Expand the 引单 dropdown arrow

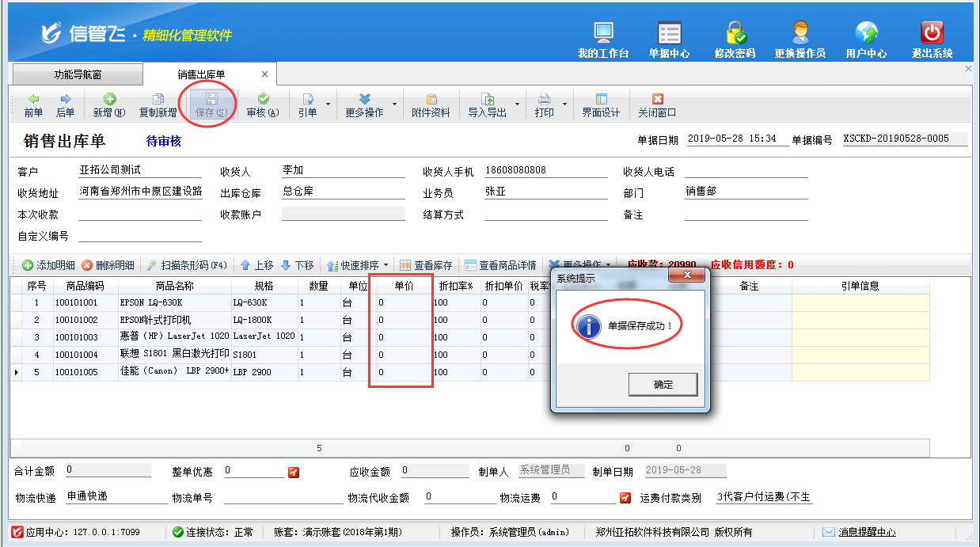[x=328, y=104]
